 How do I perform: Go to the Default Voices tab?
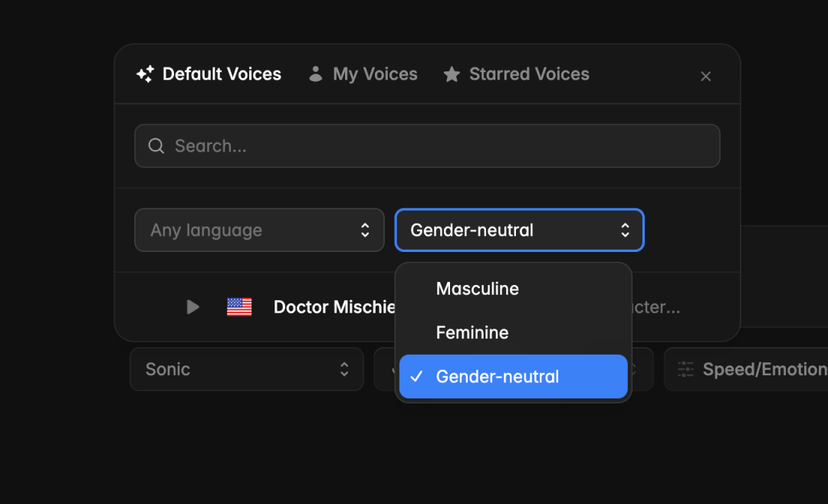point(222,74)
